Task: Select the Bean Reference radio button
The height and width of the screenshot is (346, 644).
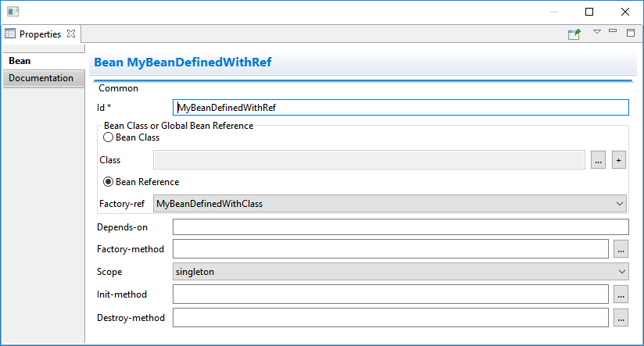Action: pos(109,182)
